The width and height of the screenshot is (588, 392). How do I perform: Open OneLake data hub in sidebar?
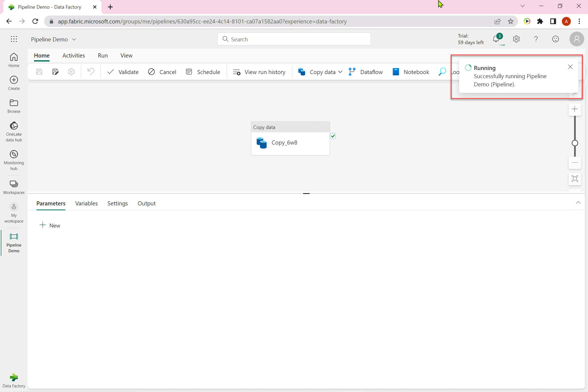click(14, 126)
